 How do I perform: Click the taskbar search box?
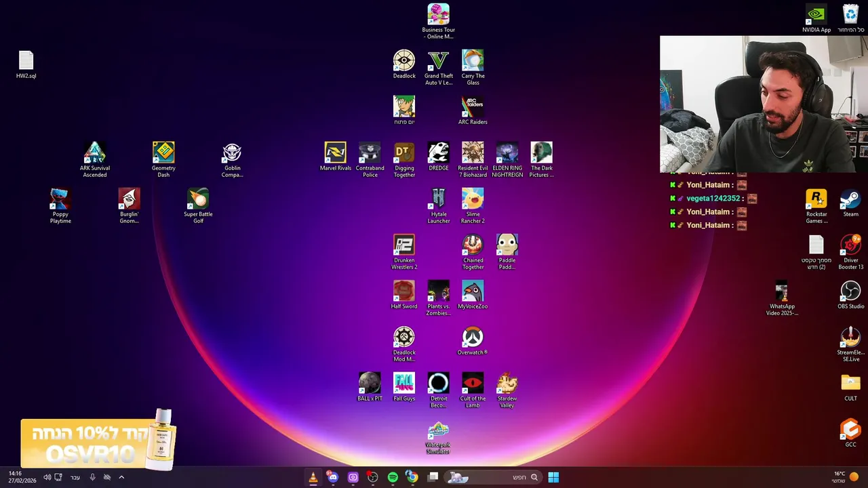tap(493, 477)
